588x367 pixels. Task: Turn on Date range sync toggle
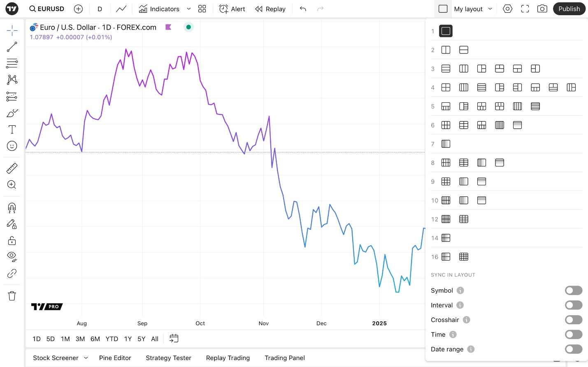pos(574,349)
